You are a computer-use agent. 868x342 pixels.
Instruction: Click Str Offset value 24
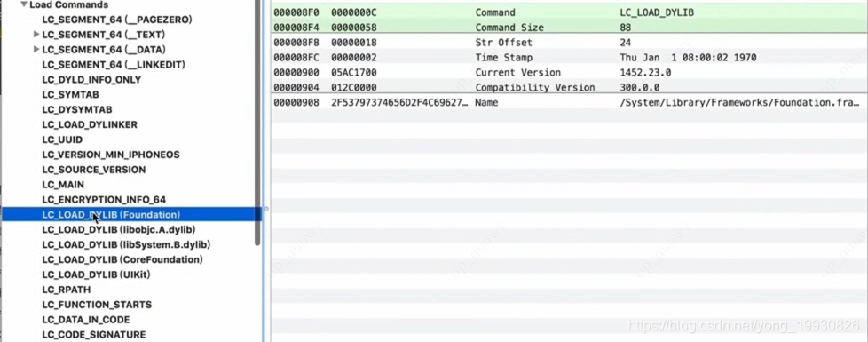tap(626, 42)
